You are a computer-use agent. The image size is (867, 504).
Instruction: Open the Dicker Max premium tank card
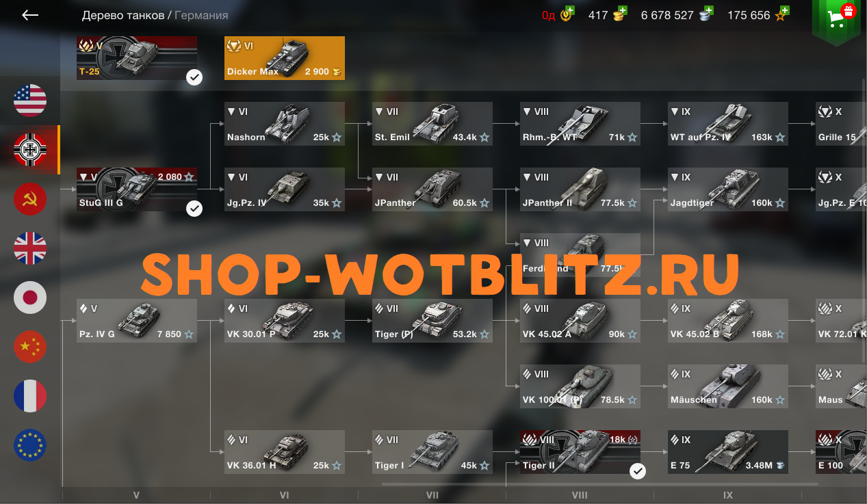pos(285,58)
